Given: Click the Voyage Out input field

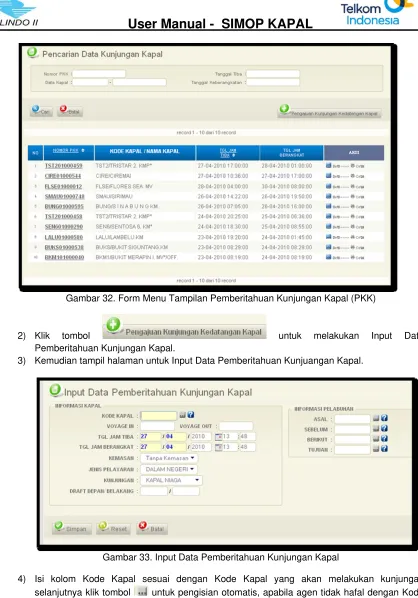Looking at the screenshot, I should [x=236, y=426].
